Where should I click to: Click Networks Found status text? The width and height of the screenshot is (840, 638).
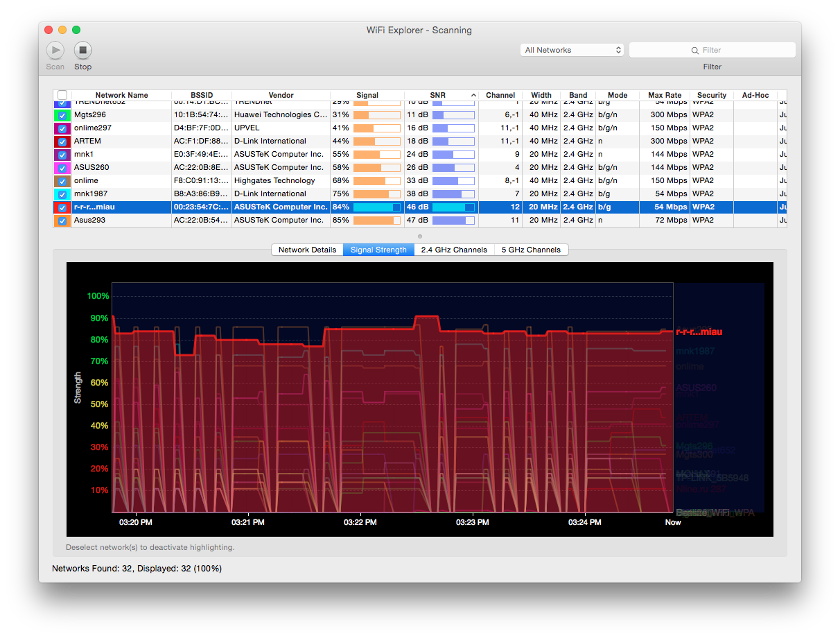point(137,569)
